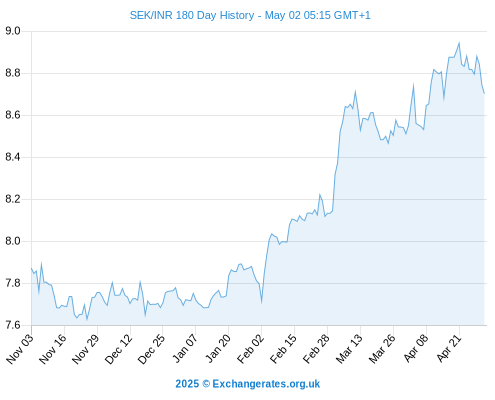Select the Jan 07 date tick label
Image resolution: width=495 pixels, height=400 pixels.
[185, 348]
